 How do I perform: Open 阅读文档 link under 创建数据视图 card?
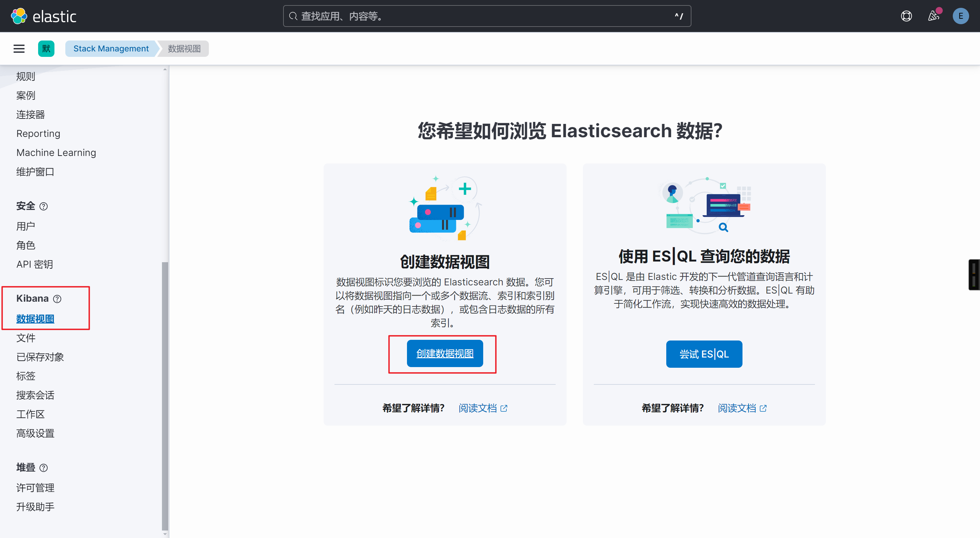pos(478,409)
